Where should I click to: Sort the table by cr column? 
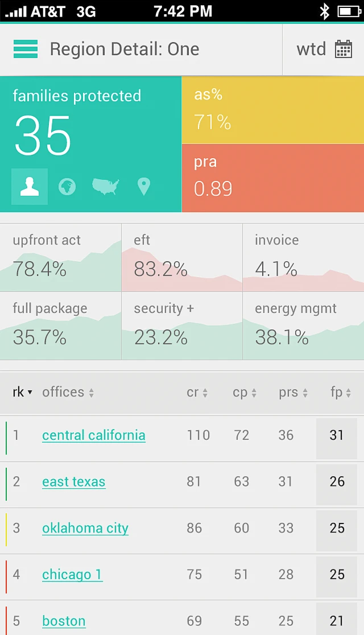coord(197,393)
